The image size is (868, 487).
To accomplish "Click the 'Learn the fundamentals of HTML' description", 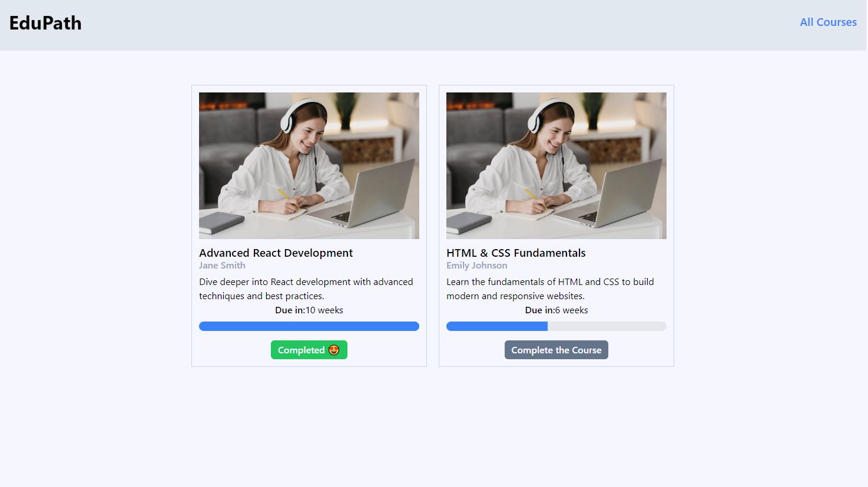I will [x=550, y=289].
